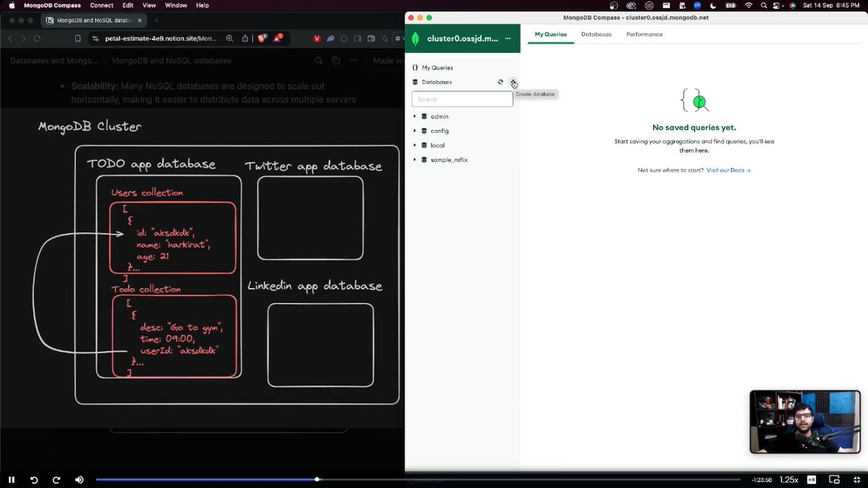Open Brave Shields lion icon

(x=260, y=38)
